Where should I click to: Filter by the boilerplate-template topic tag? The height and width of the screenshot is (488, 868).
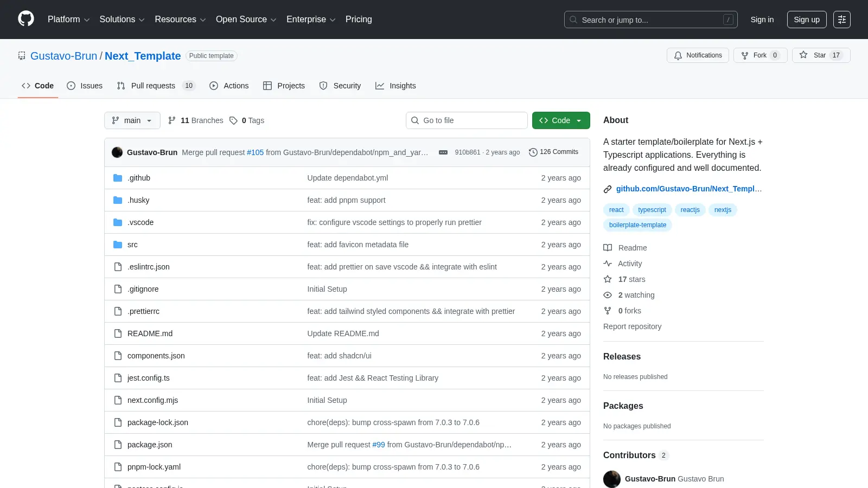click(637, 225)
